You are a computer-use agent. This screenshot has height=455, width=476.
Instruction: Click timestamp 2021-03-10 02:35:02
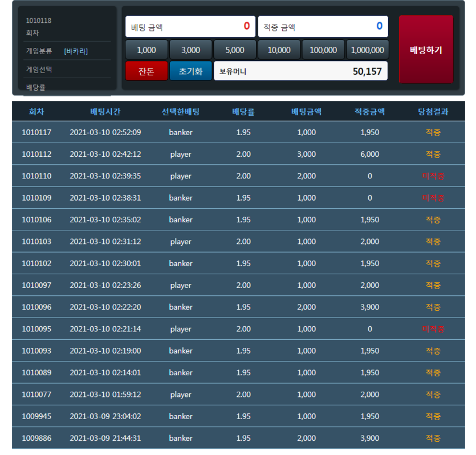click(x=105, y=220)
